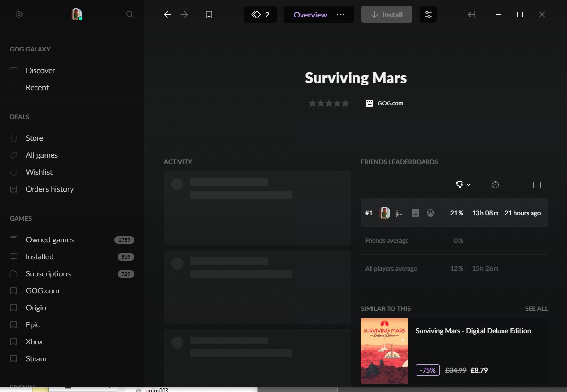Open the settings gear menu
Viewport: 567px width, 392px height.
[19, 15]
